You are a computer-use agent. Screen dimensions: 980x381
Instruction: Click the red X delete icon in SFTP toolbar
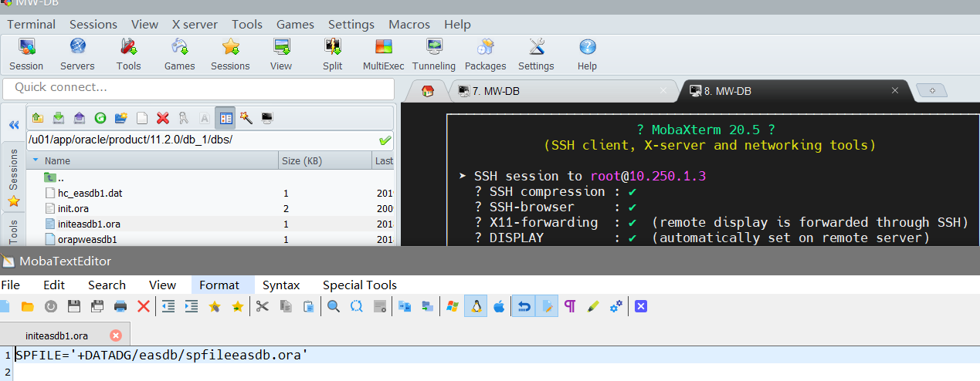point(163,118)
